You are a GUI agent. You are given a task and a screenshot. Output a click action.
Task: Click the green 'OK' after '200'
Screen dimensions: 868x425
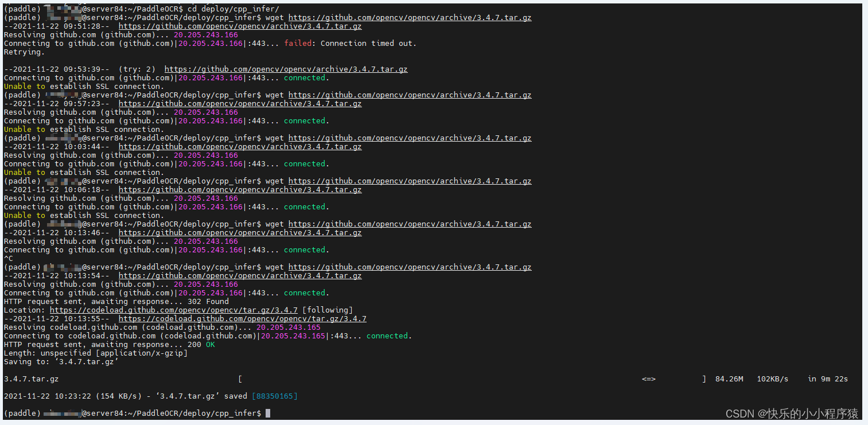(x=211, y=345)
